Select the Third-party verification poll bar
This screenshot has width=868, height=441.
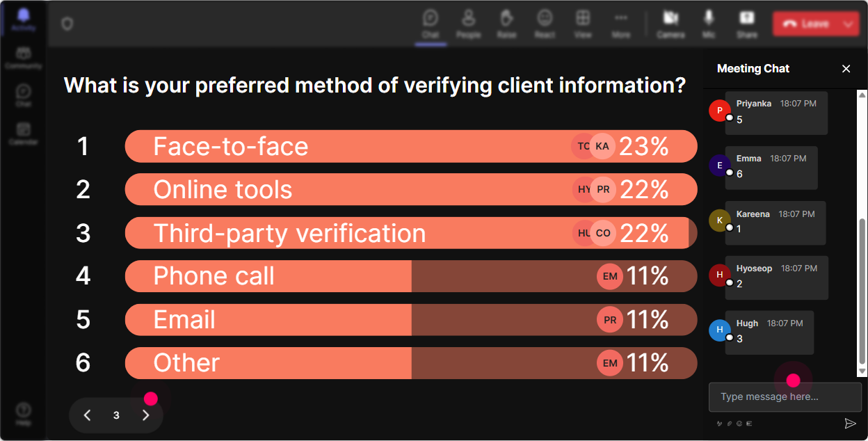(411, 233)
